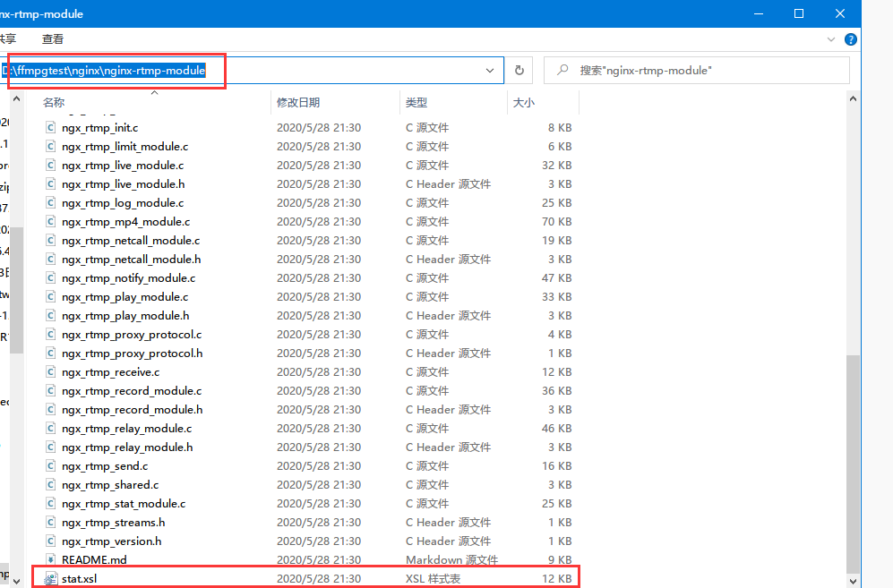
Task: Open the blue help question mark icon
Action: pyautogui.click(x=850, y=39)
